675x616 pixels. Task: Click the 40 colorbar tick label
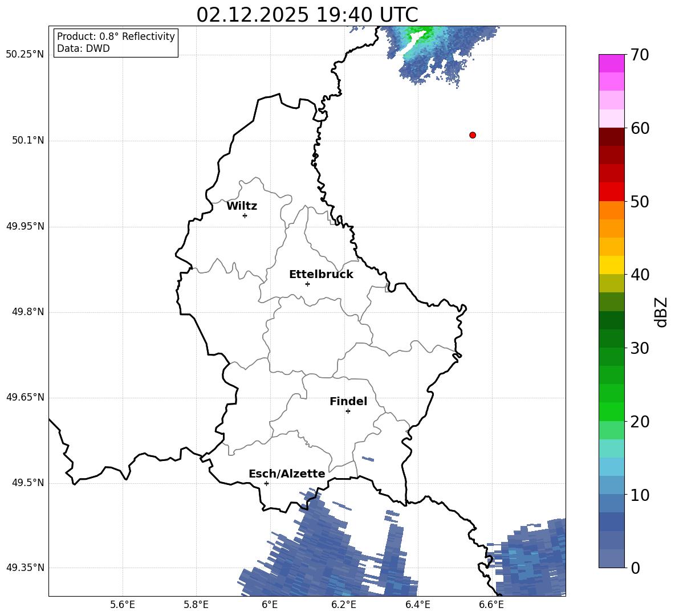(640, 275)
